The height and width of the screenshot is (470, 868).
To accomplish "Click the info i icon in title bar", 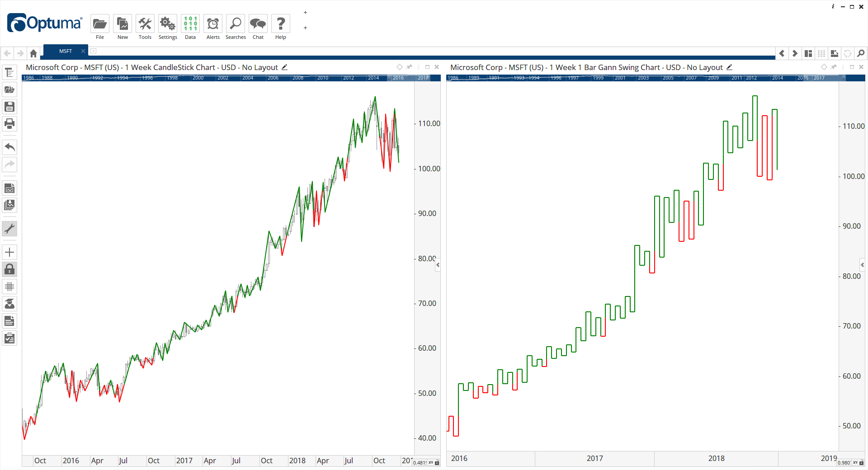I will coord(833,6).
